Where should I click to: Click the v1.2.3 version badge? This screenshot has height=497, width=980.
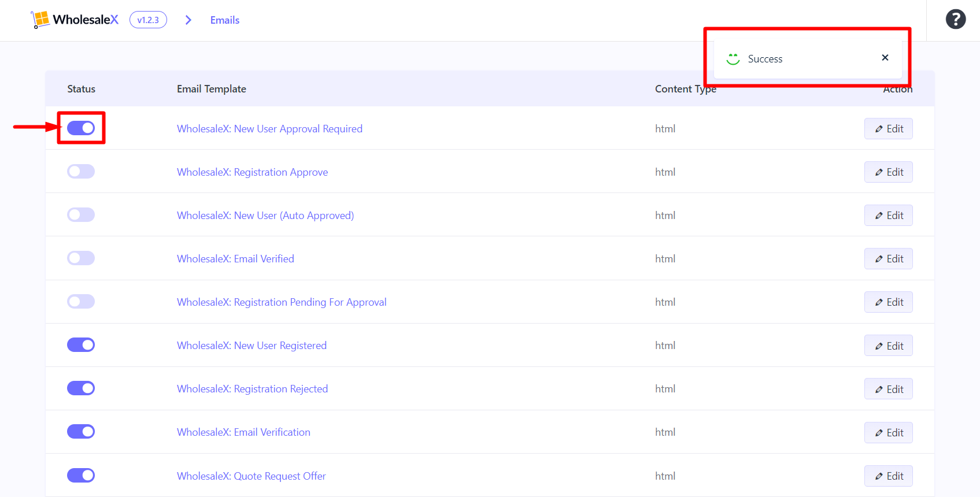click(x=148, y=20)
